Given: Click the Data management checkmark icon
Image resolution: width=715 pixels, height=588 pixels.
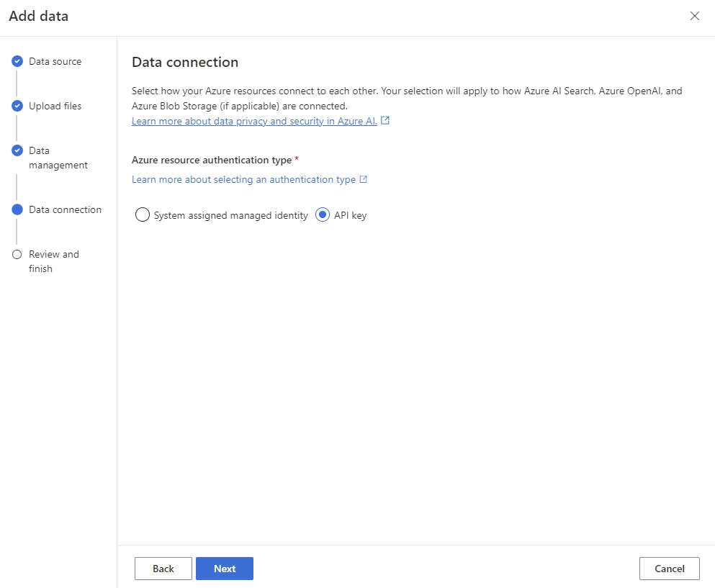Looking at the screenshot, I should tap(17, 151).
